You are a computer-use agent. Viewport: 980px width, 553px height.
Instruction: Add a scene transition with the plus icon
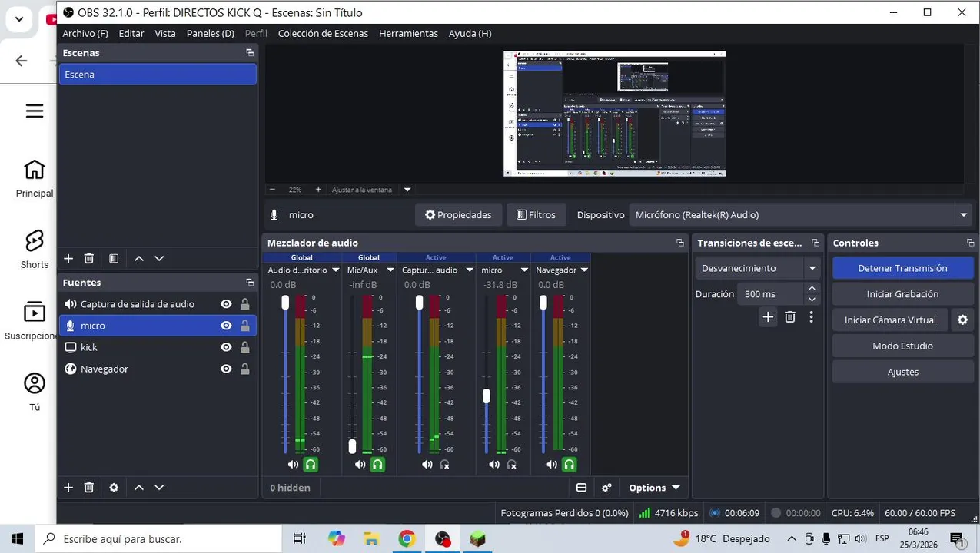(x=768, y=317)
